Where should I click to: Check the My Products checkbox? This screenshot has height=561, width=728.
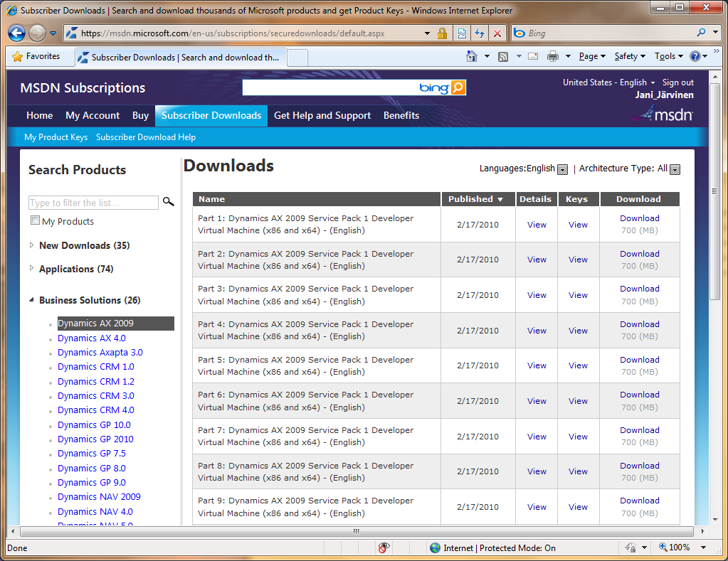(x=35, y=220)
